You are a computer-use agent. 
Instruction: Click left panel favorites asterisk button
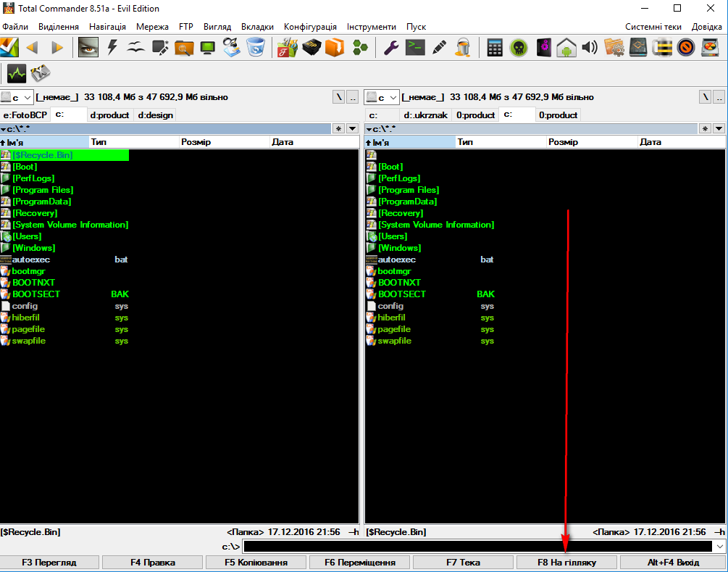click(x=338, y=129)
